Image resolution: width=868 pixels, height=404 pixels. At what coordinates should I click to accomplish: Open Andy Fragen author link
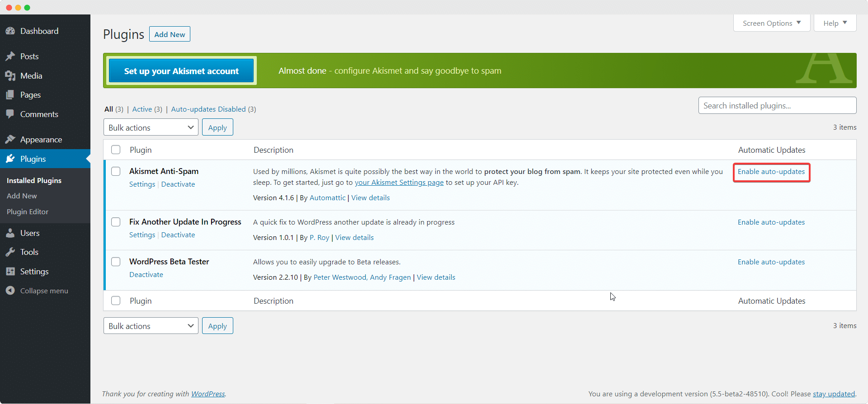click(x=390, y=277)
